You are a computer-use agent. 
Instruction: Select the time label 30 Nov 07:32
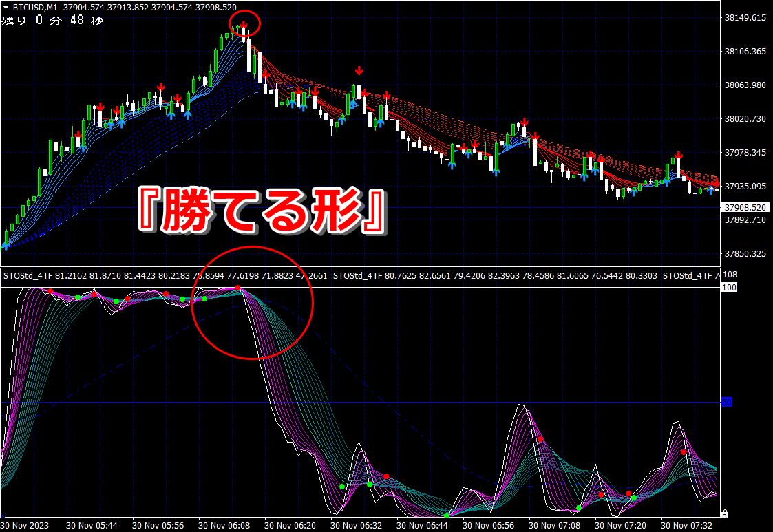click(x=686, y=526)
